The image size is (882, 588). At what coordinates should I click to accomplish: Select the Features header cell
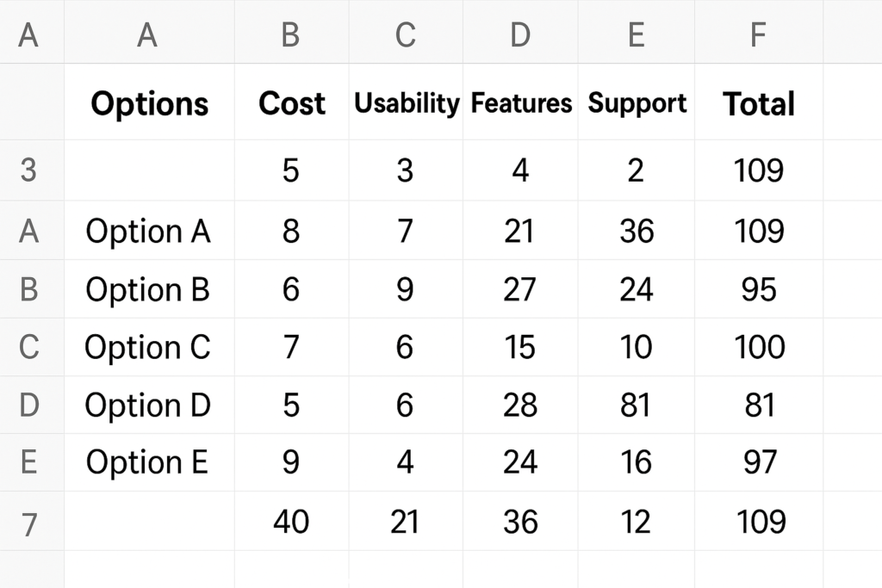(x=521, y=102)
